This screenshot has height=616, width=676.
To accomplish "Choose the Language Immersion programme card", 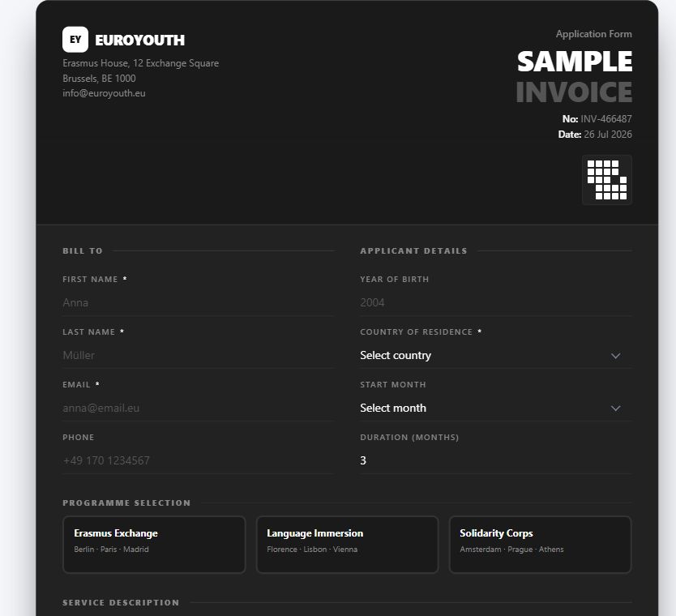I will [347, 545].
